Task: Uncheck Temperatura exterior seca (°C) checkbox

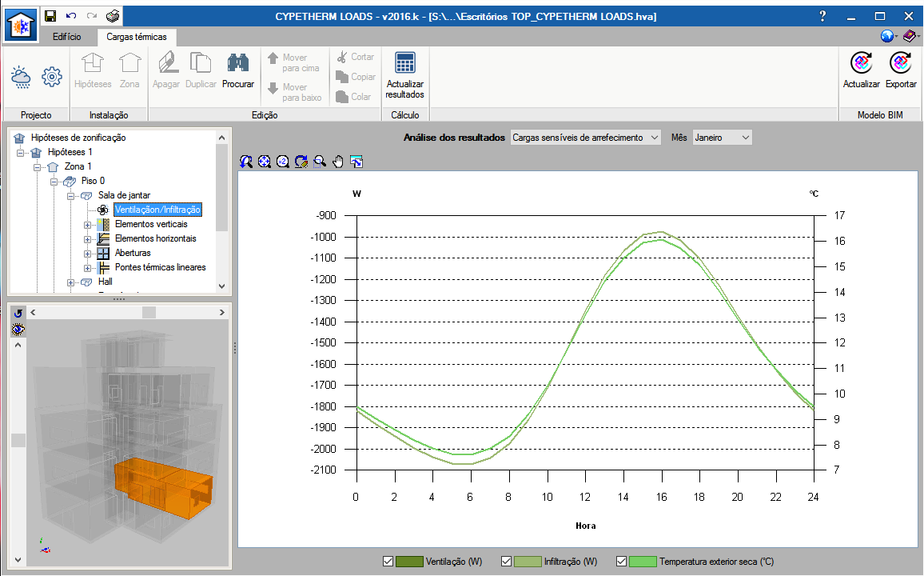Action: point(621,562)
